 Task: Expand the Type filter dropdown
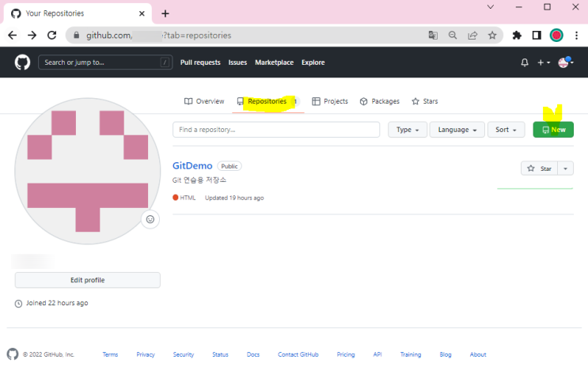pos(408,130)
